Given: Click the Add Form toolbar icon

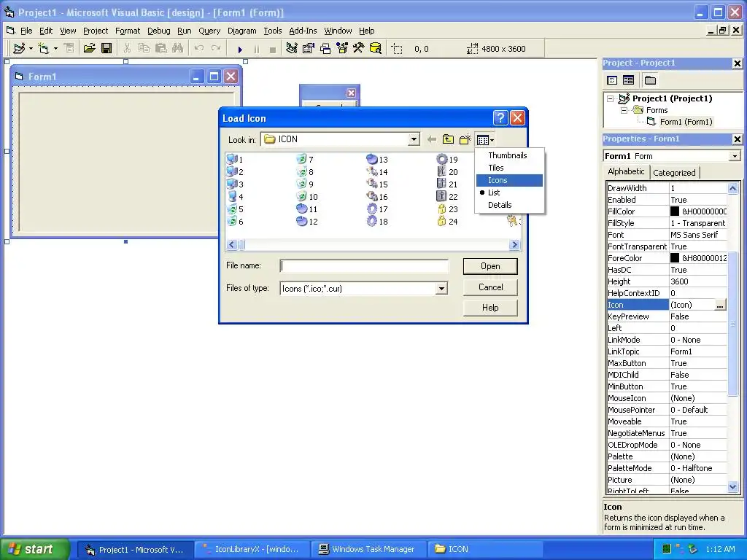Looking at the screenshot, I should pos(43,49).
